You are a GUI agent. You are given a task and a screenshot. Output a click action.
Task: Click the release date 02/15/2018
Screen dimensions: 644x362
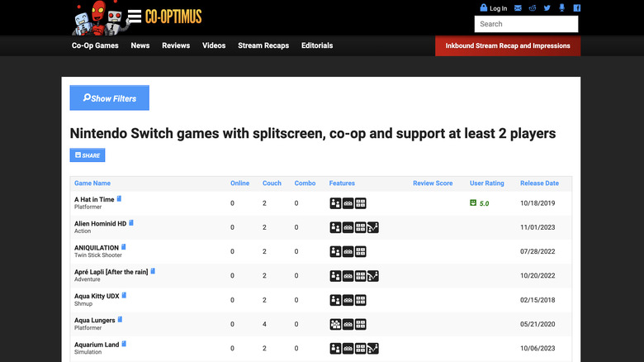[537, 300]
